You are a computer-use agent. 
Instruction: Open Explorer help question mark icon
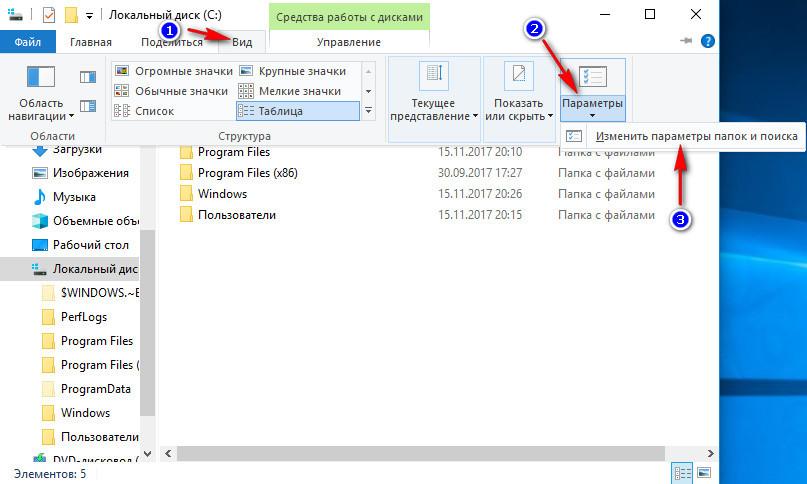pos(708,41)
